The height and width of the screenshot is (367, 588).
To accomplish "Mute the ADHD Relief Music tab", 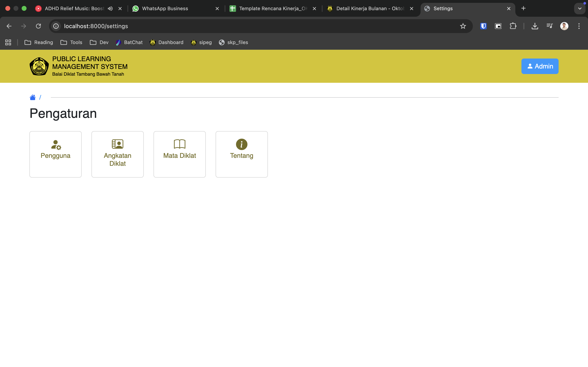I will pyautogui.click(x=110, y=9).
